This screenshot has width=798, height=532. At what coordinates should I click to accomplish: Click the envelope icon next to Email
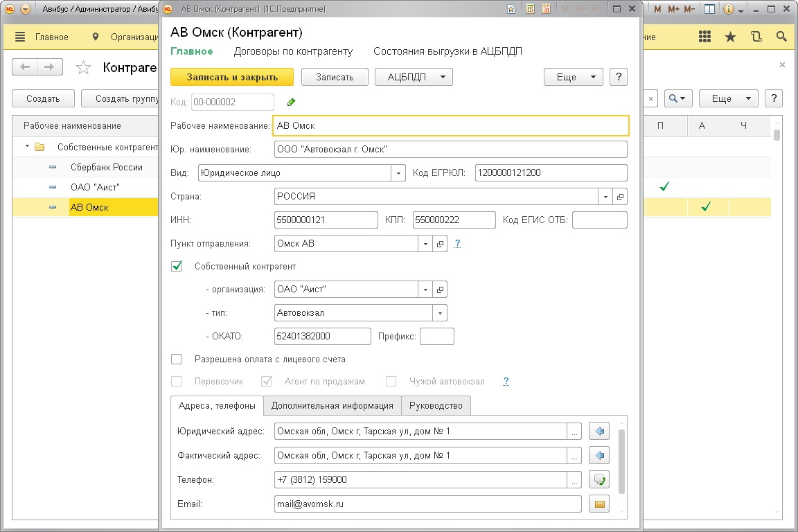[x=598, y=504]
